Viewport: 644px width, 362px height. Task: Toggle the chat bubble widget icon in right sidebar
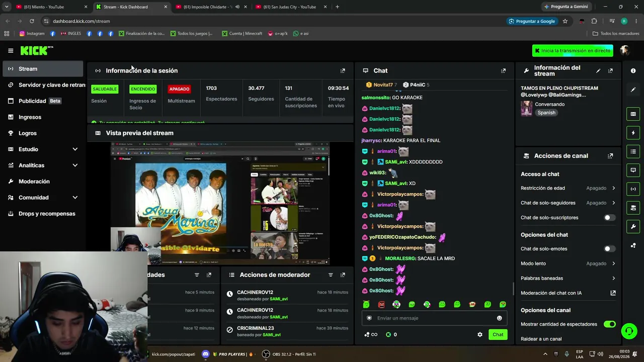point(633,170)
